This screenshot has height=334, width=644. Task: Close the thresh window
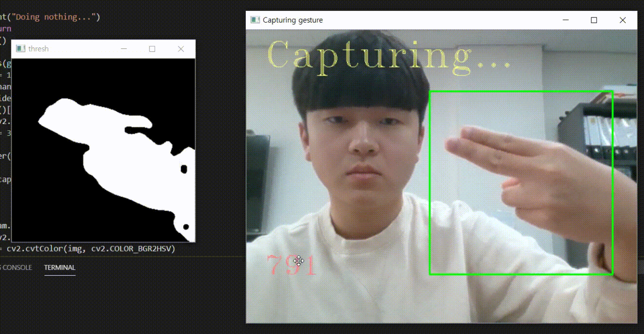[x=181, y=48]
